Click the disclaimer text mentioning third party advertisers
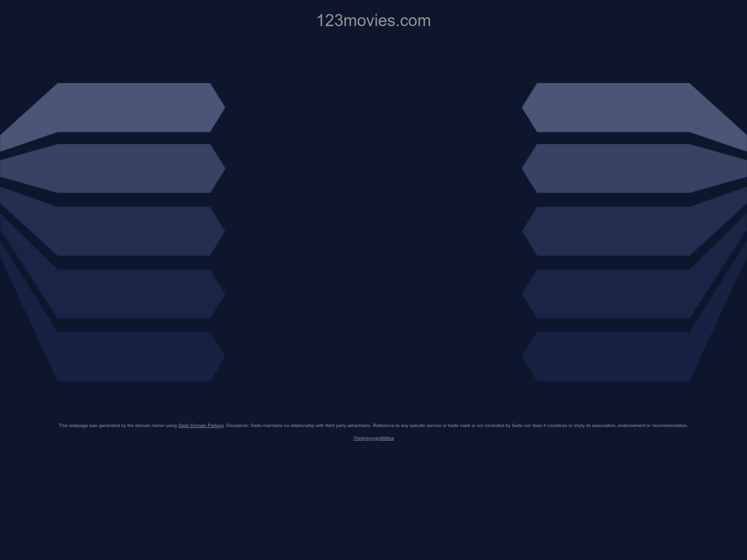Viewport: 747px width, 560px height. (373, 426)
